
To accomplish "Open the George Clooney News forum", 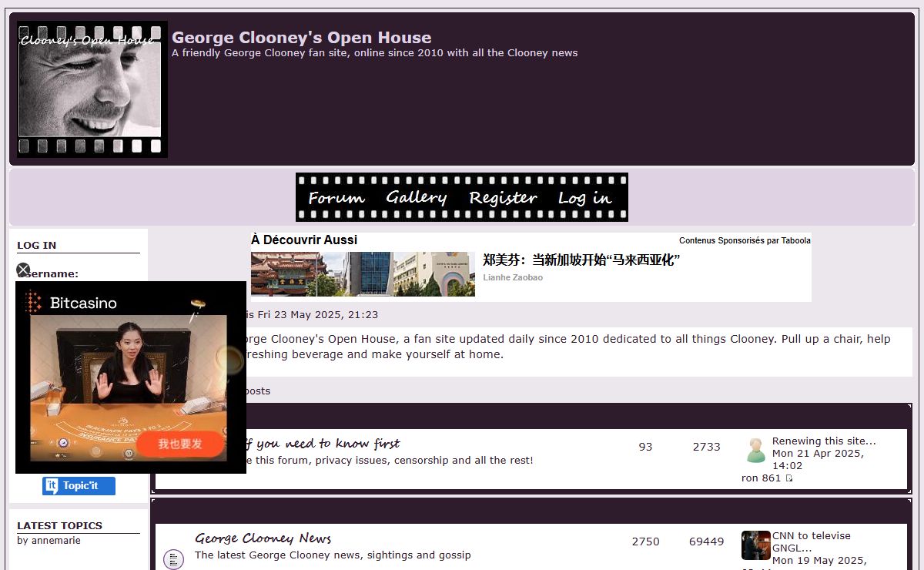I will tap(263, 538).
